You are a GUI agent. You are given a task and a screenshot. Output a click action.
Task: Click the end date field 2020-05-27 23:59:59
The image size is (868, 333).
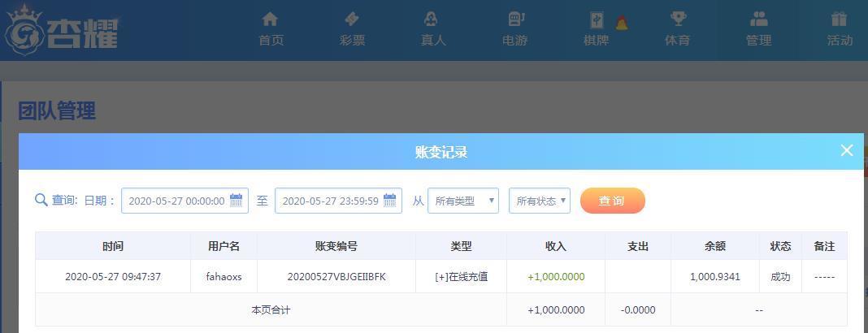coord(338,201)
